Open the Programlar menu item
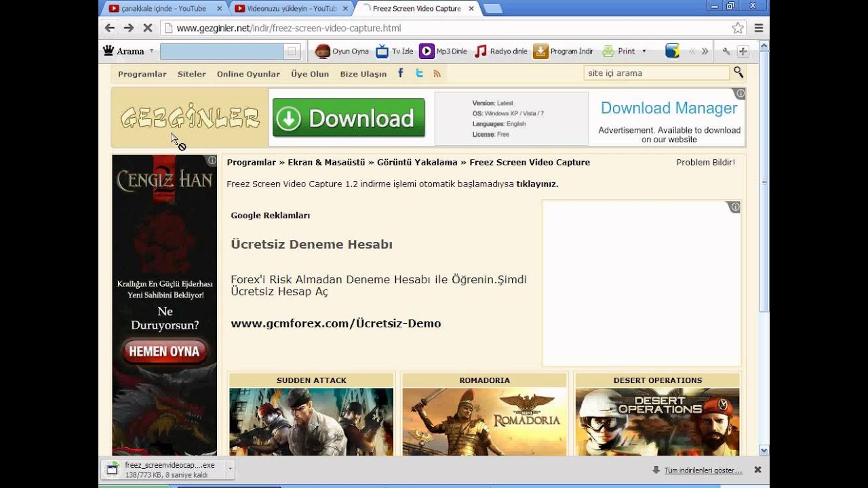 click(142, 74)
